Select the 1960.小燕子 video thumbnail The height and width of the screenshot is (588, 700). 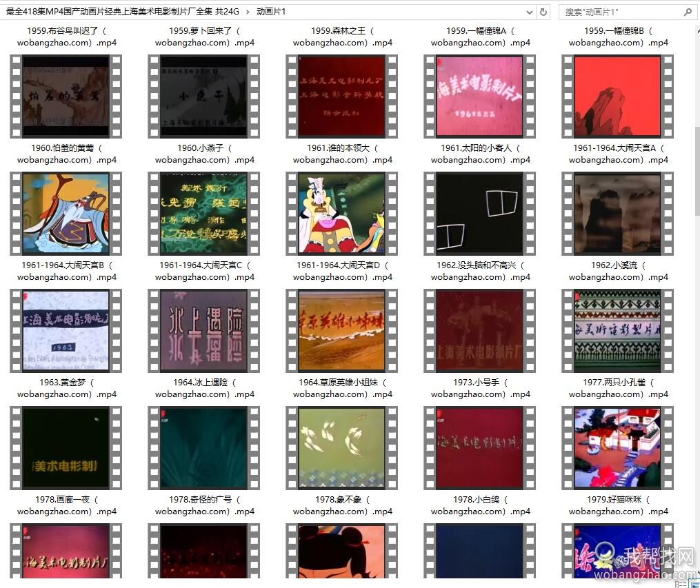[204, 96]
